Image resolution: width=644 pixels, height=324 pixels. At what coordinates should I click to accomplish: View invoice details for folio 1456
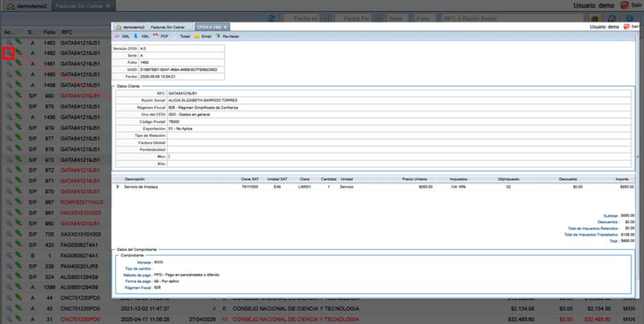(9, 117)
